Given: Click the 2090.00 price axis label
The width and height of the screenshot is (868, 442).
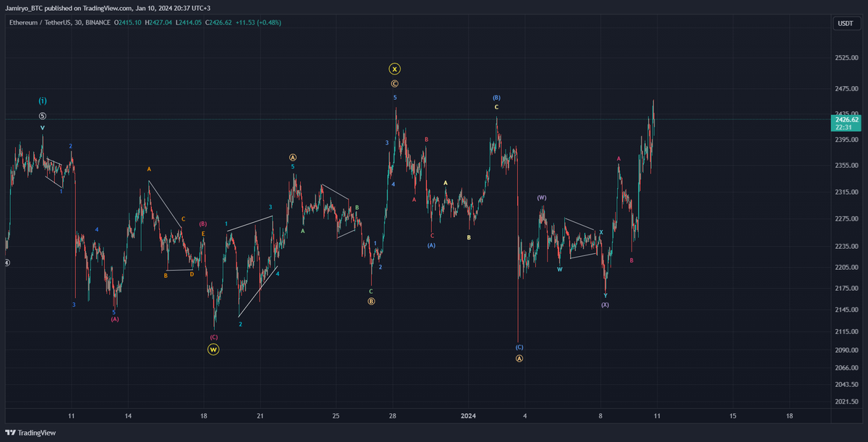Looking at the screenshot, I should [846, 350].
